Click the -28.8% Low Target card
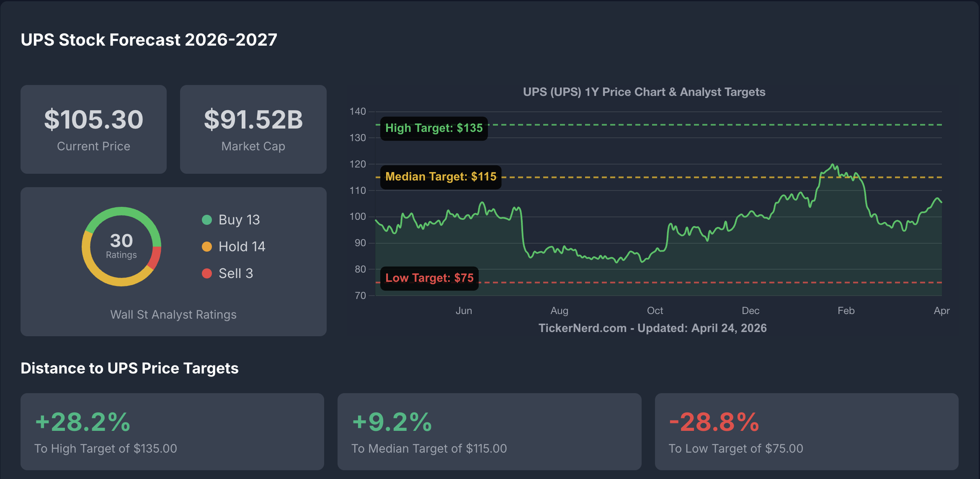 click(806, 431)
